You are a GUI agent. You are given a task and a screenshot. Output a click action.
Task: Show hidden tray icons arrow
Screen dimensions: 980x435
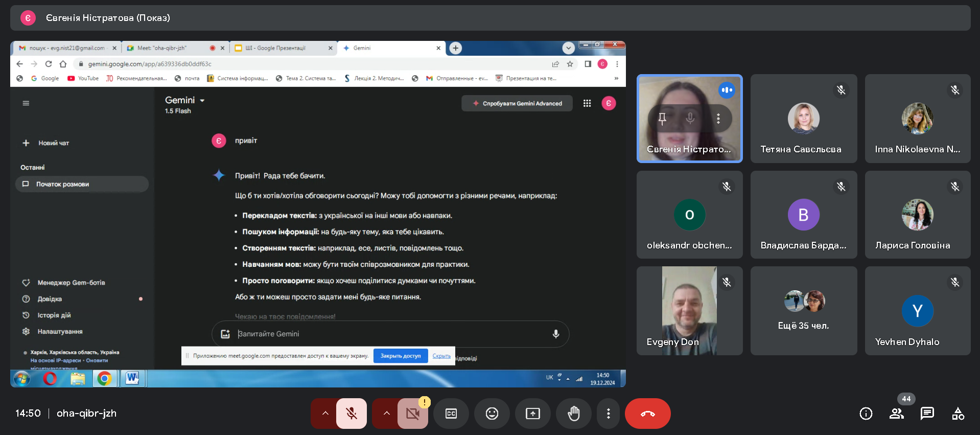tap(568, 379)
